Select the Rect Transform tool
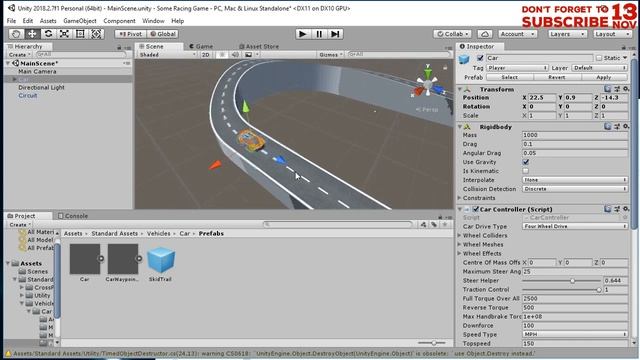This screenshot has height=360, width=640. coord(80,34)
